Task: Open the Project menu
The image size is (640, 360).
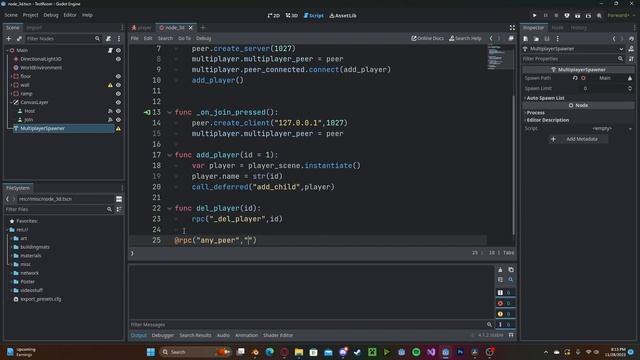Action: [x=30, y=15]
